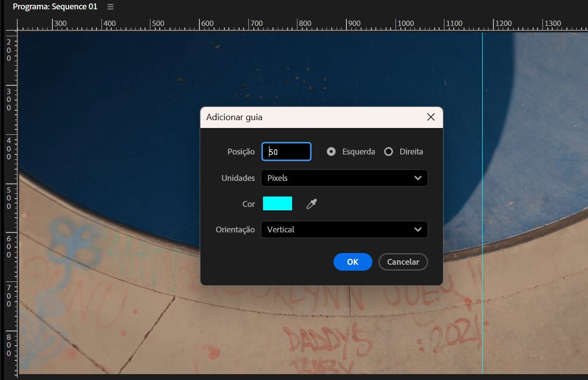Click the vertical cyan guide line
Screen dimensions: 588x380
[x=482, y=203]
